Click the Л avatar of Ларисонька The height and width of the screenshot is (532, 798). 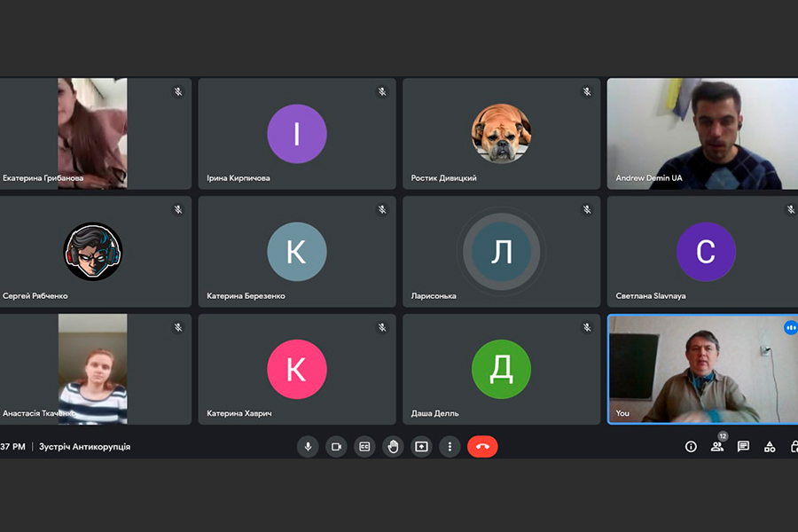[501, 252]
